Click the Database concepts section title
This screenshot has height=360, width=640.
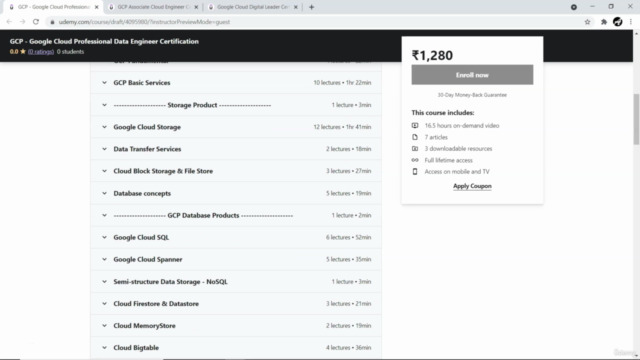[x=142, y=193]
